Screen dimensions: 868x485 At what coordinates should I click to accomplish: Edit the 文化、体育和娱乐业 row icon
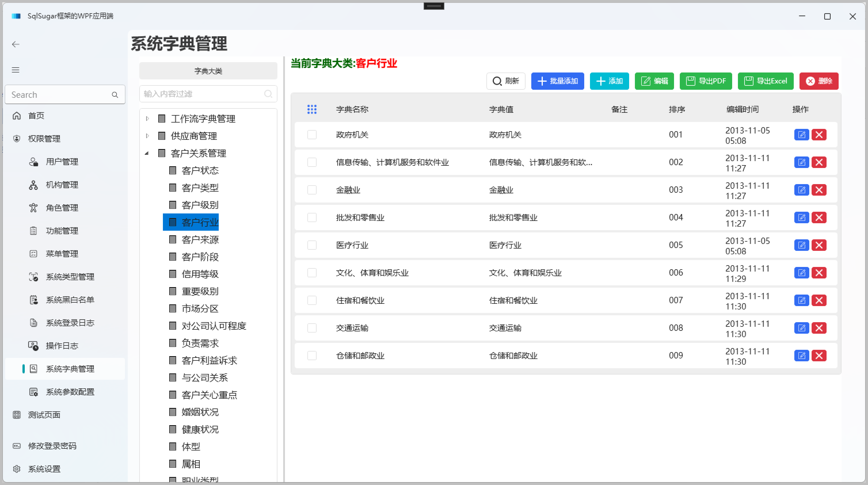click(x=801, y=273)
